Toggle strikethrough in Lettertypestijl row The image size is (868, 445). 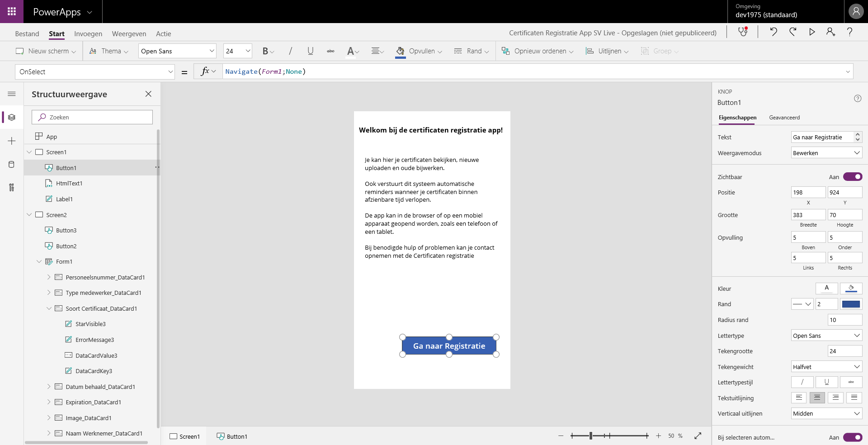851,382
